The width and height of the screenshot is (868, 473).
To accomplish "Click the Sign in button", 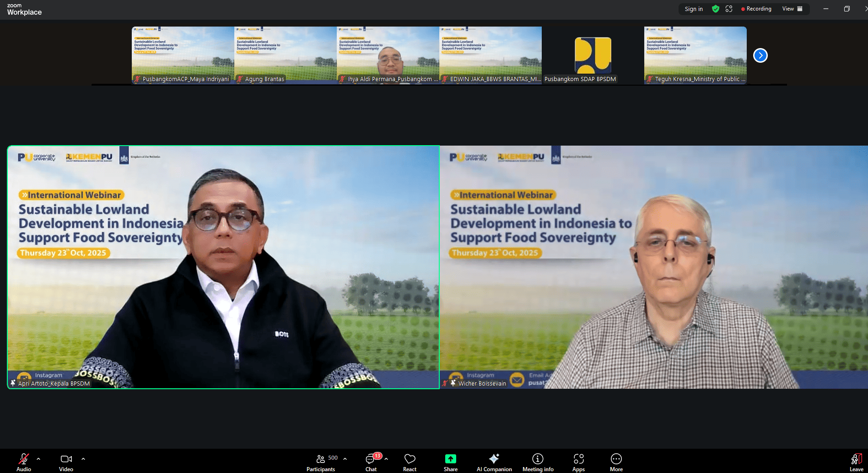I will pos(694,9).
